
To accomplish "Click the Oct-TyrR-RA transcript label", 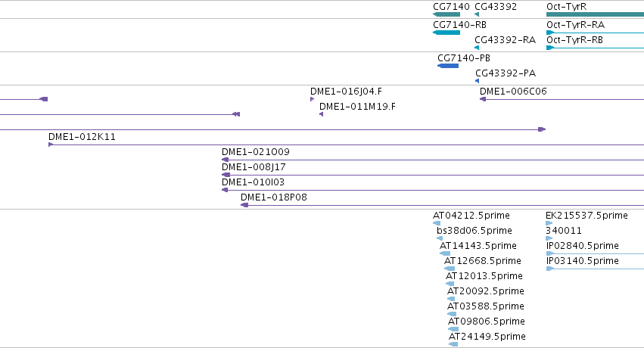I will 575,25.
